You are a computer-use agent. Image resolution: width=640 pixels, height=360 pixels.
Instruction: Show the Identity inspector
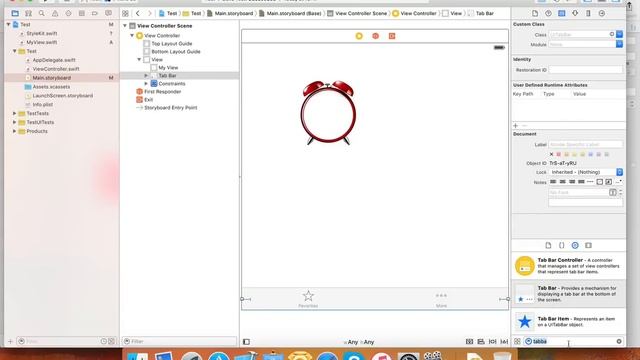coord(562,13)
